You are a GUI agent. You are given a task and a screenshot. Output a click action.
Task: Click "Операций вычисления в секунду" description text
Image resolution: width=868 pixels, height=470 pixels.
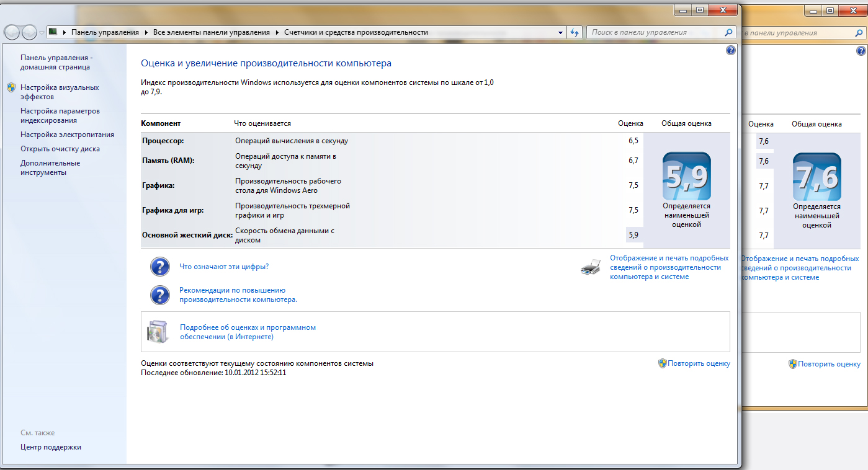pyautogui.click(x=292, y=141)
